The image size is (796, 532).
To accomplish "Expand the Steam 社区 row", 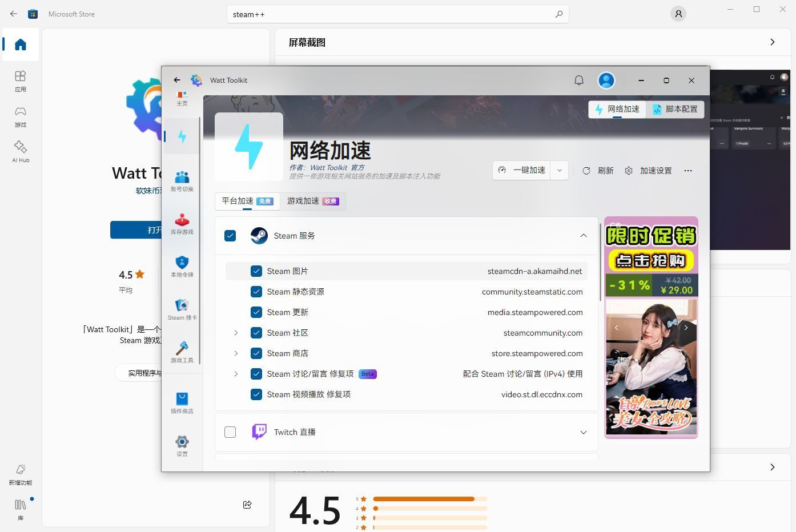I will pyautogui.click(x=236, y=333).
